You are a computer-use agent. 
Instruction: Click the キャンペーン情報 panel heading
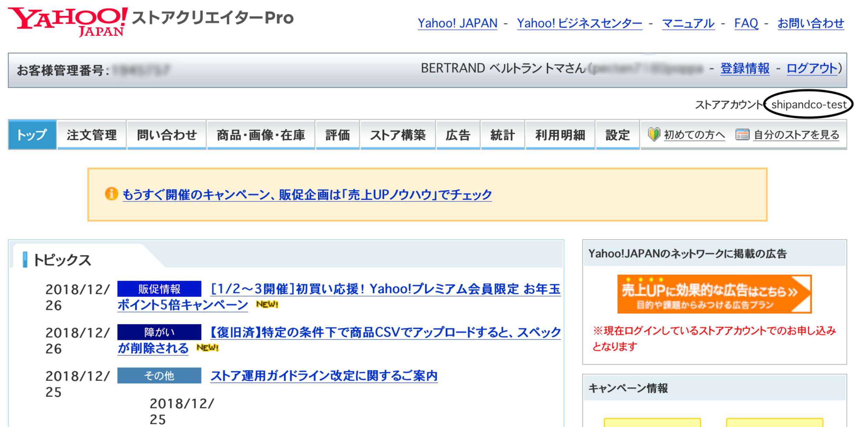tap(628, 388)
